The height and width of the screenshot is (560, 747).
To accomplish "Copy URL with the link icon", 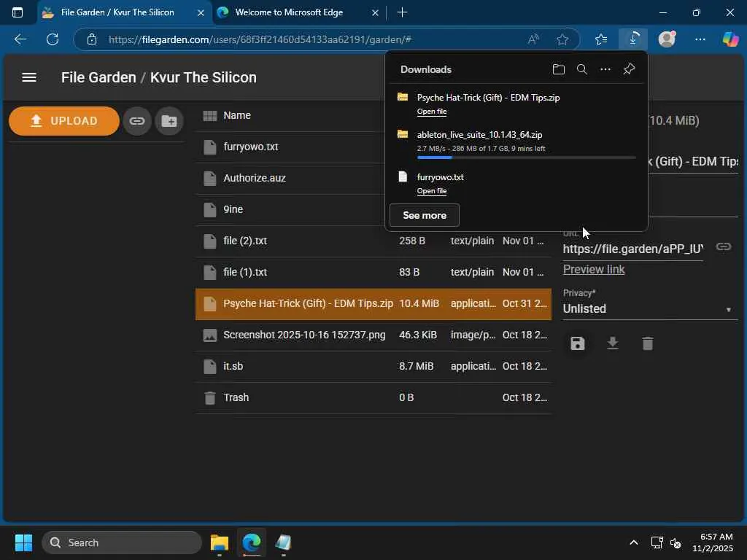I will (724, 246).
